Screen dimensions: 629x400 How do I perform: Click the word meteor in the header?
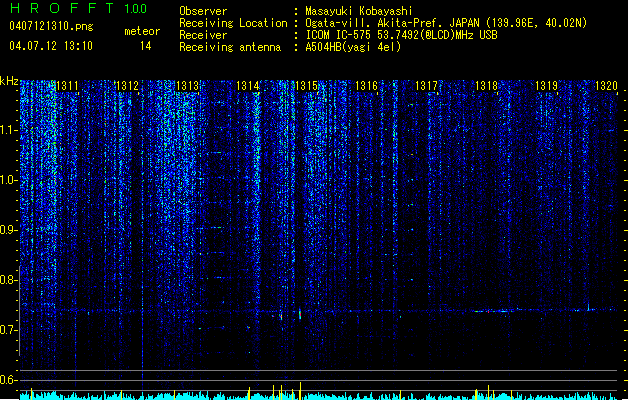142,31
